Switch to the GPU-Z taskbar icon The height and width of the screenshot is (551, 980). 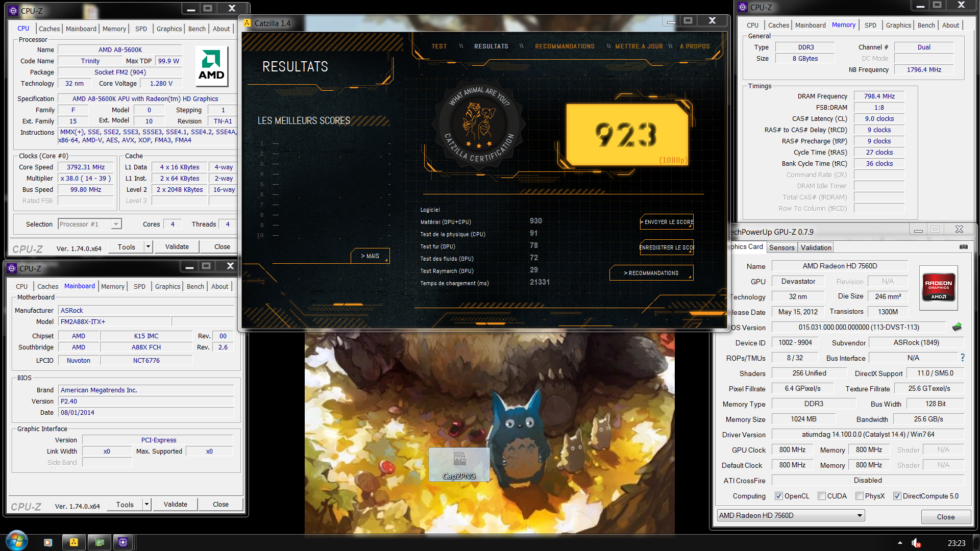[x=100, y=542]
